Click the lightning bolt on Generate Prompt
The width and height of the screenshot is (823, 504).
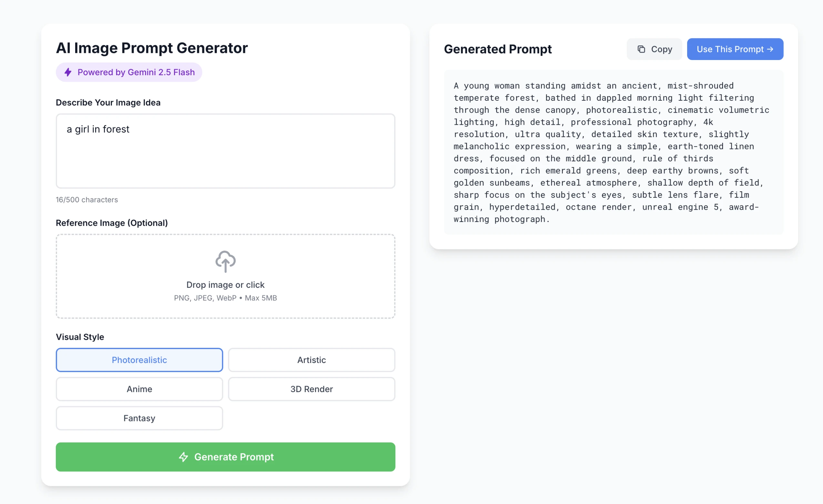pyautogui.click(x=184, y=457)
